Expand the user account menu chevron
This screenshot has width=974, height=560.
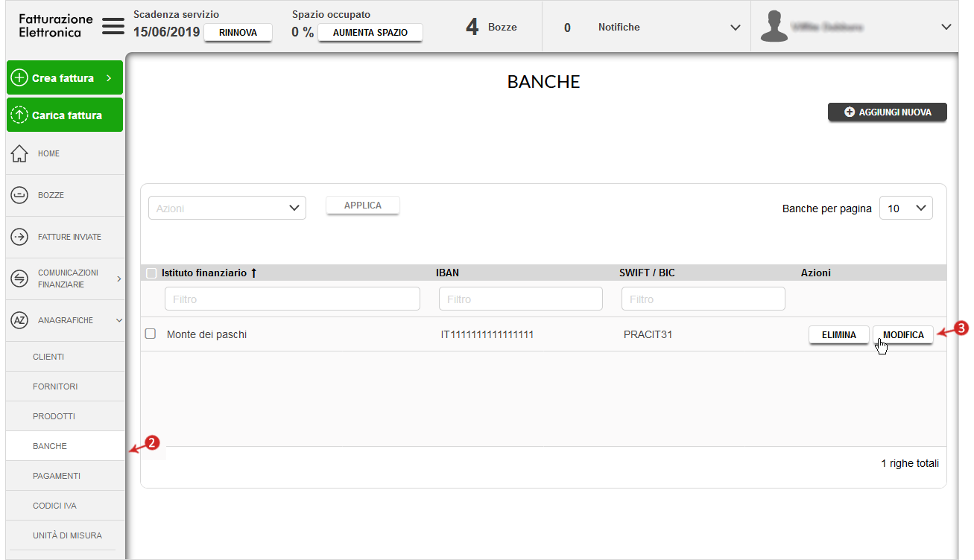pyautogui.click(x=946, y=27)
